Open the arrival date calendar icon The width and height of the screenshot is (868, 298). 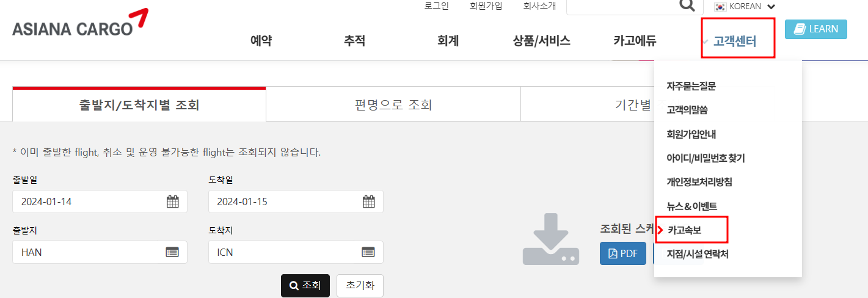369,202
